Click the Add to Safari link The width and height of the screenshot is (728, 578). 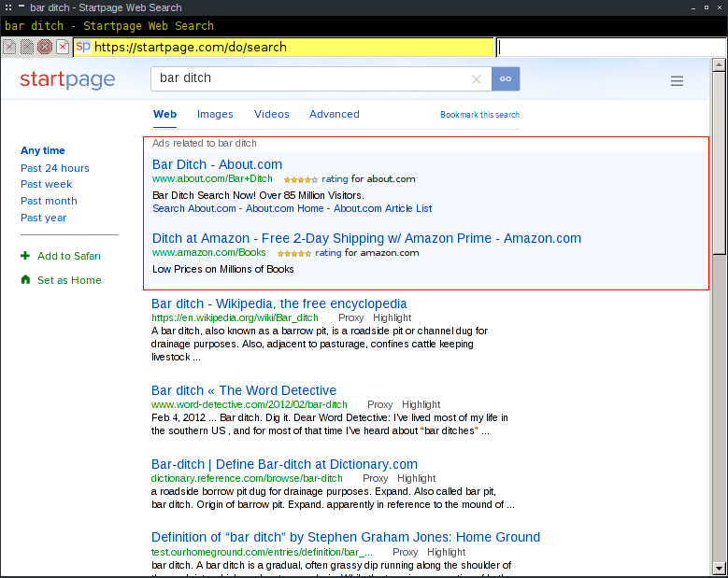pyautogui.click(x=69, y=256)
